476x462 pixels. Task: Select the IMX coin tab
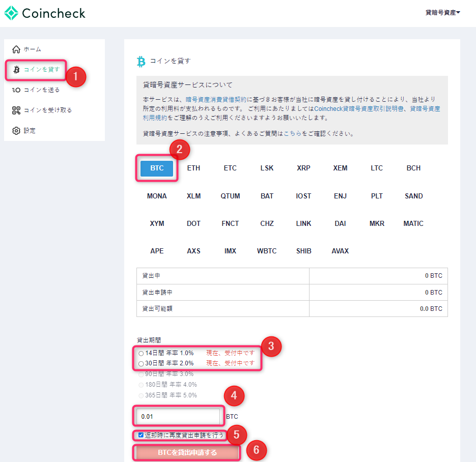tap(230, 251)
